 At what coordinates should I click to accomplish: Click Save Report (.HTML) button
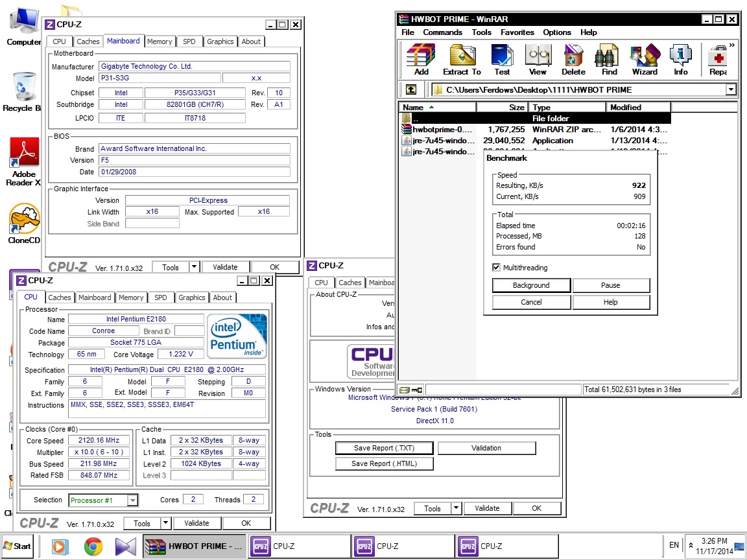[x=384, y=463]
